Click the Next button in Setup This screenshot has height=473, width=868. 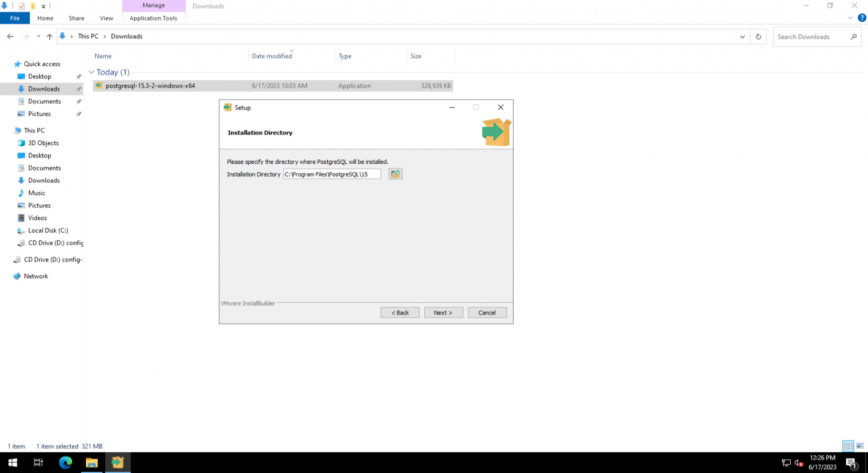(444, 312)
